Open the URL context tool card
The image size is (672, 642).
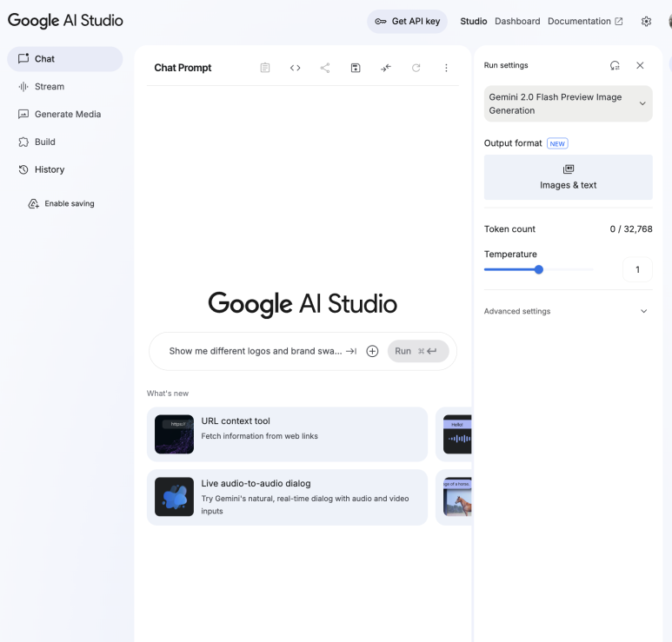287,434
